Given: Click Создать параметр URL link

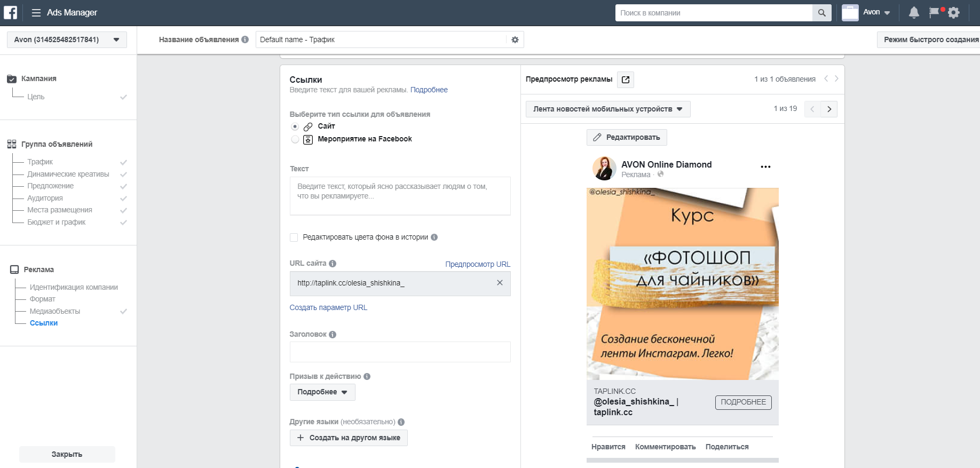Looking at the screenshot, I should click(328, 308).
